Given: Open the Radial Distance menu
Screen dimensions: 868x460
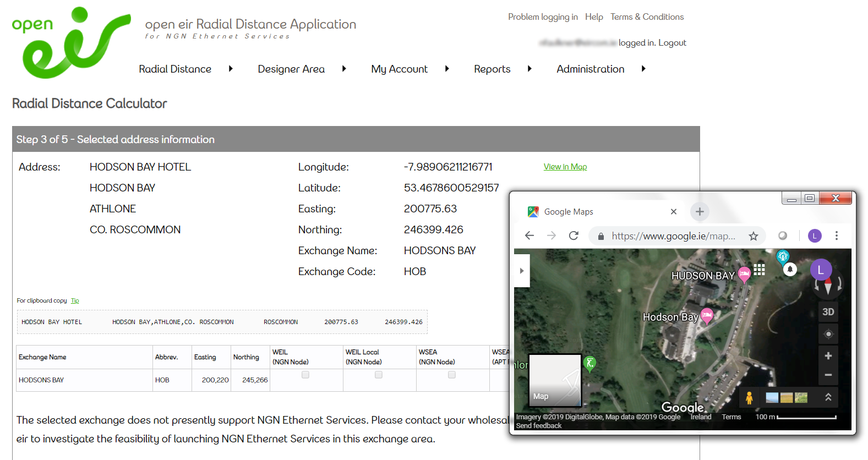Looking at the screenshot, I should [175, 69].
